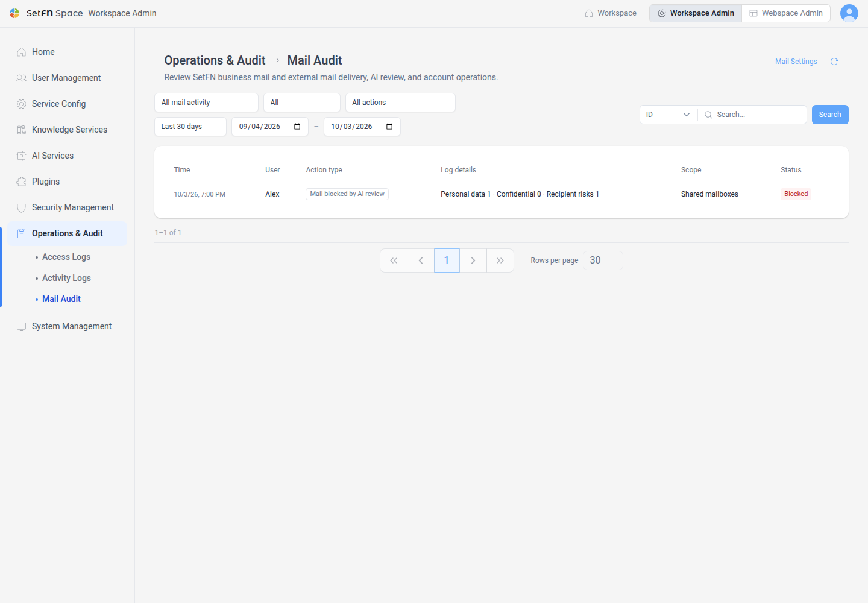The image size is (868, 603).
Task: Go to the previous page arrow
Action: pos(421,260)
